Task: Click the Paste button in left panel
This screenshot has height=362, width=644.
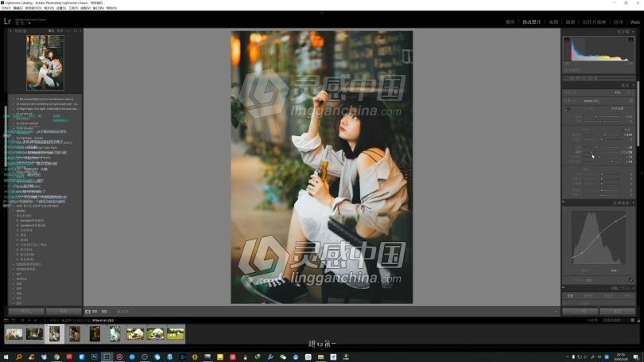Action: (64, 311)
